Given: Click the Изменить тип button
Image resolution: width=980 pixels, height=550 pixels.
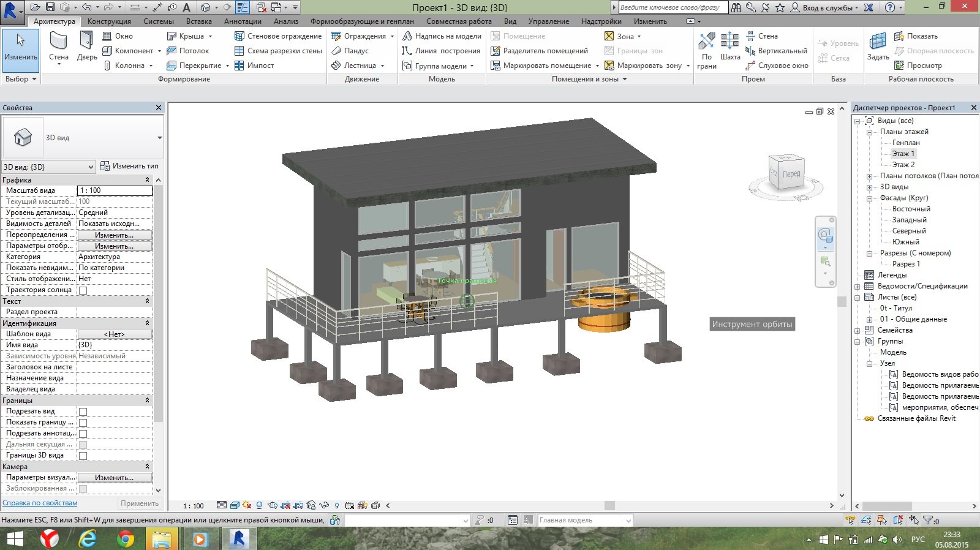Looking at the screenshot, I should (129, 166).
